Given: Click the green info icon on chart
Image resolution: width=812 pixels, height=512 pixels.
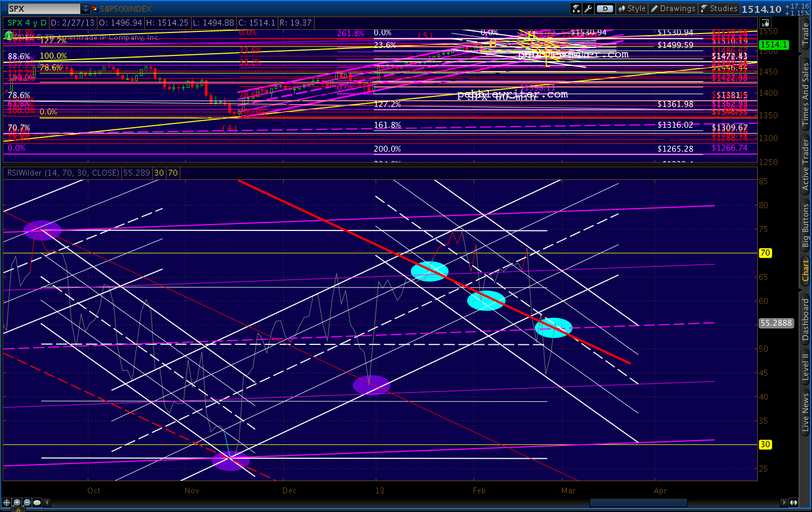Looking at the screenshot, I should (x=9, y=36).
